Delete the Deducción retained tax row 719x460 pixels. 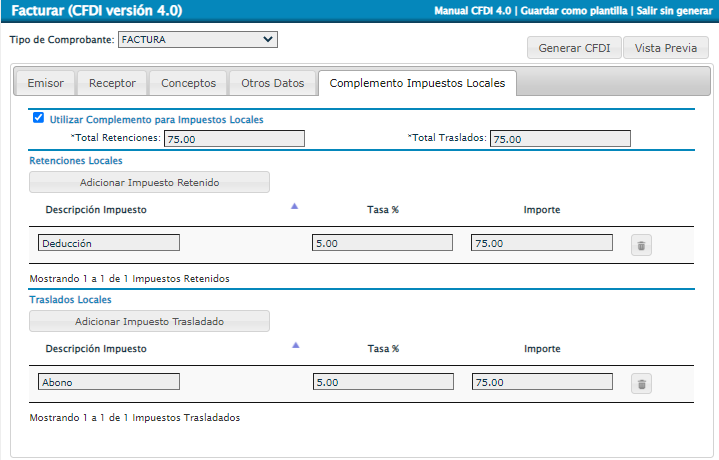pyautogui.click(x=641, y=244)
